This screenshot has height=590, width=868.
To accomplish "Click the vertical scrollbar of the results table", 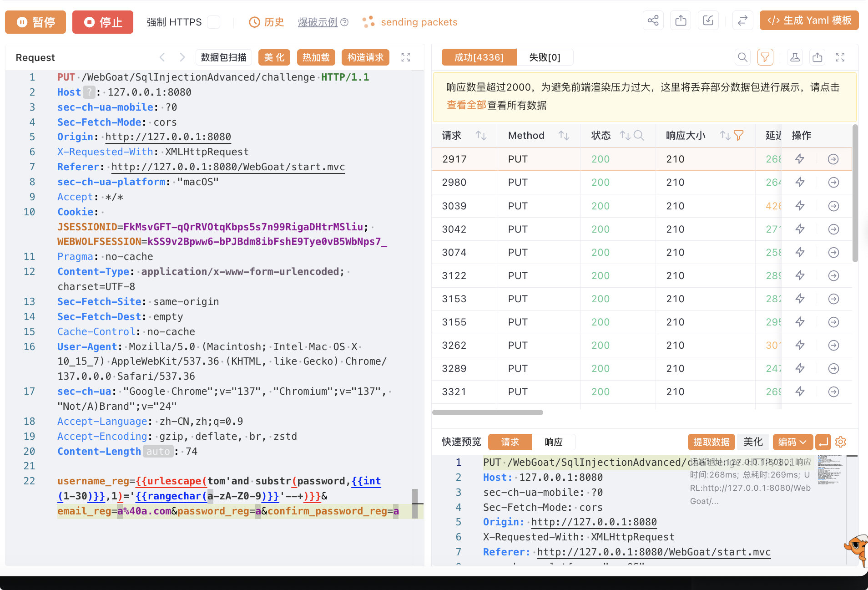I will coord(855,193).
